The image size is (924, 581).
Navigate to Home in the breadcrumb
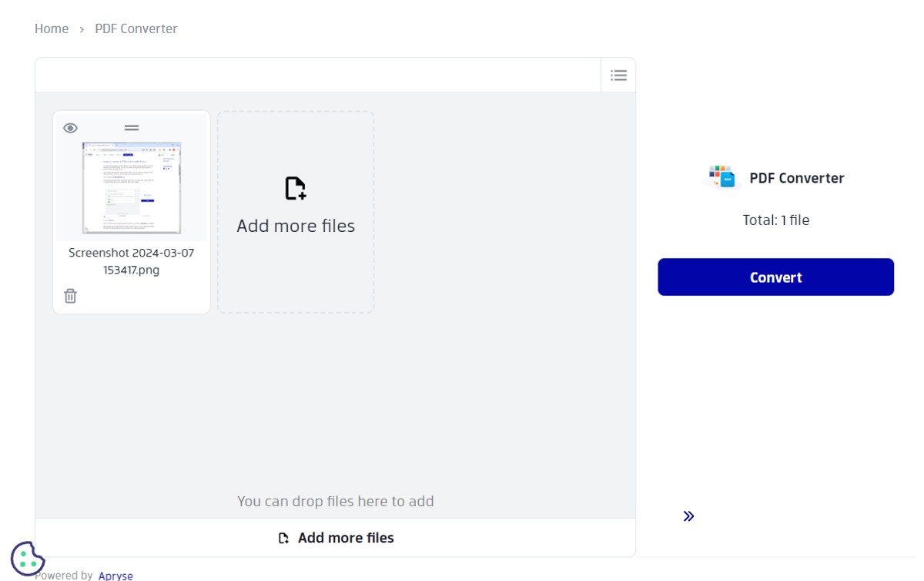click(51, 29)
